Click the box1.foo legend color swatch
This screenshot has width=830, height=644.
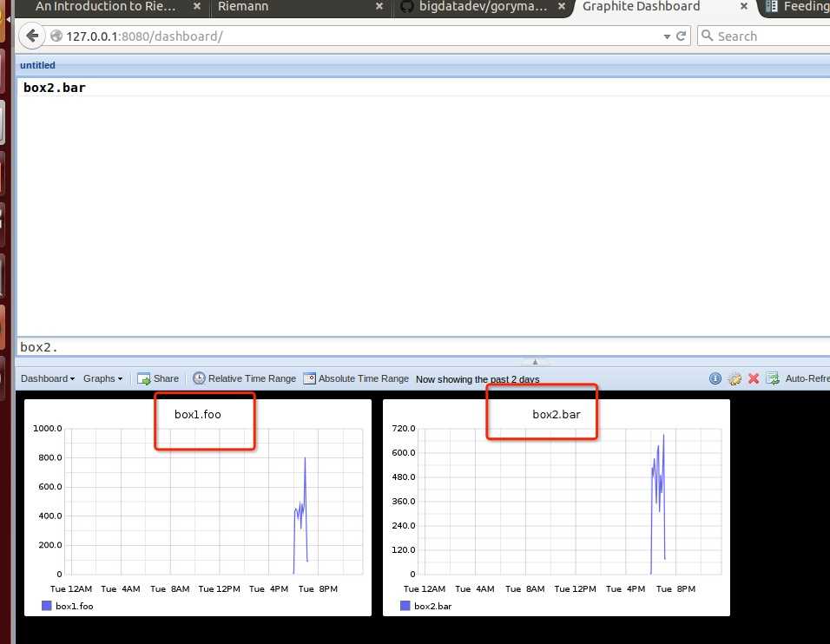[47, 606]
